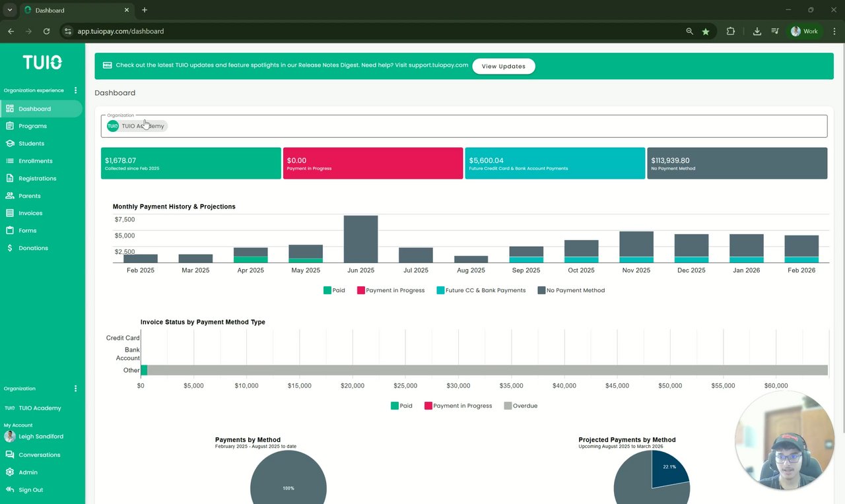Viewport: 845px width, 504px height.
Task: Click Leigh Sandiford's profile avatar
Action: point(10,436)
